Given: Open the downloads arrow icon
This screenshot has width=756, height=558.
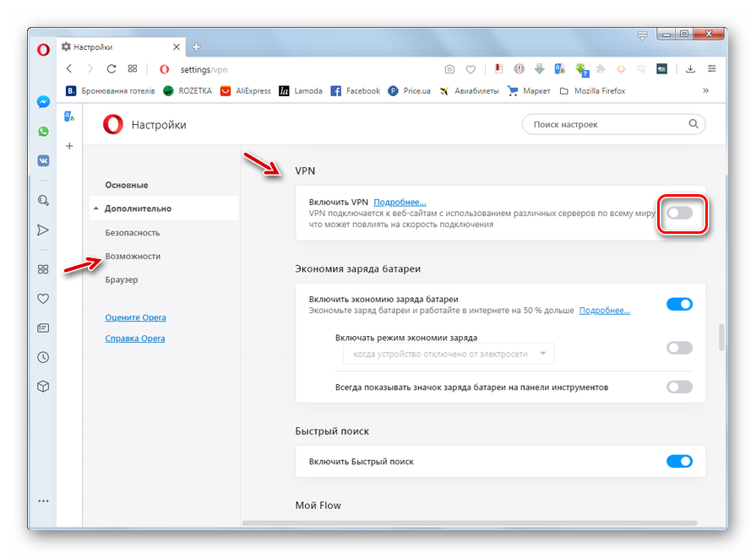Looking at the screenshot, I should point(690,69).
